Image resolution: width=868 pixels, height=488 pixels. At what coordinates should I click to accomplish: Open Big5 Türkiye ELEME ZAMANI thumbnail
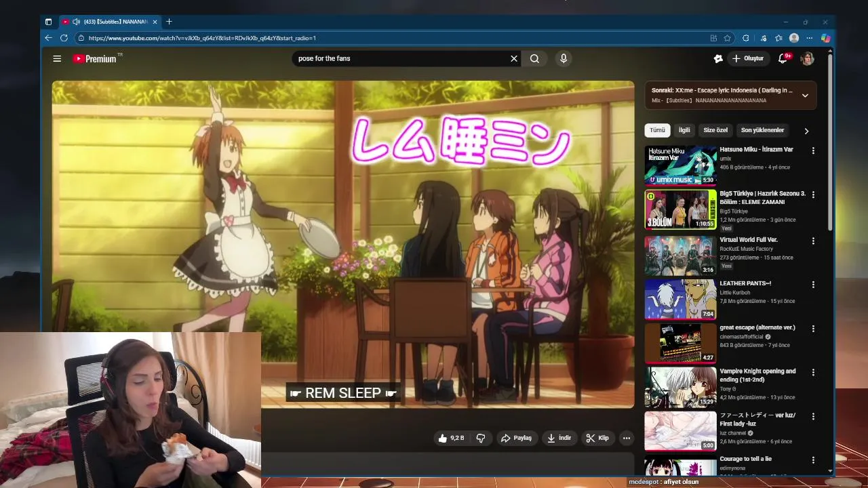click(x=680, y=209)
